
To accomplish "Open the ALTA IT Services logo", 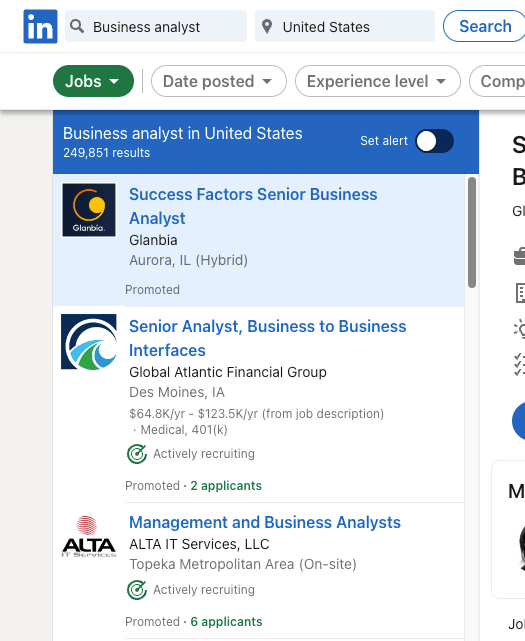I will click(x=89, y=537).
